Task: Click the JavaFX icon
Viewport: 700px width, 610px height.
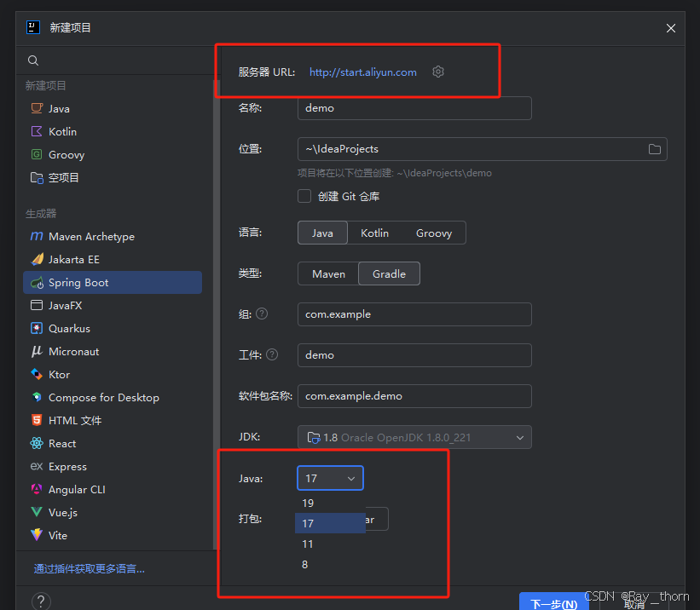Action: [37, 305]
